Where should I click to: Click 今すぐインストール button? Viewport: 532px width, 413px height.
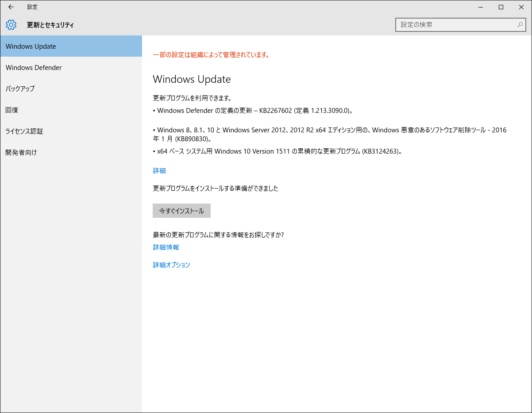tap(181, 211)
